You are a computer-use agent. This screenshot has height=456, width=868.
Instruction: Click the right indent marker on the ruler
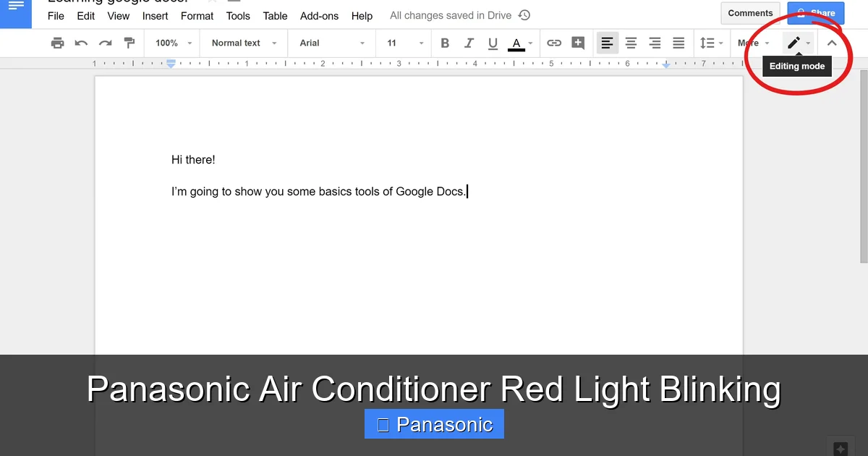click(666, 64)
